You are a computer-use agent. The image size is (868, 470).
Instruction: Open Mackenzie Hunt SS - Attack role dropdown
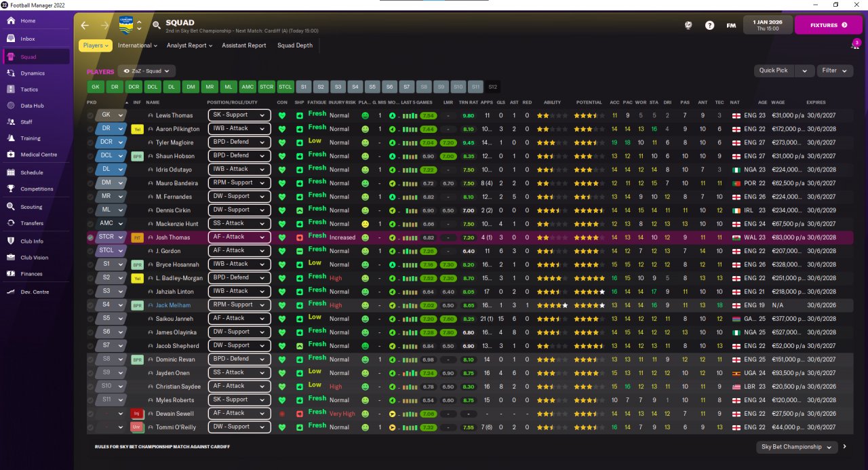(x=239, y=223)
